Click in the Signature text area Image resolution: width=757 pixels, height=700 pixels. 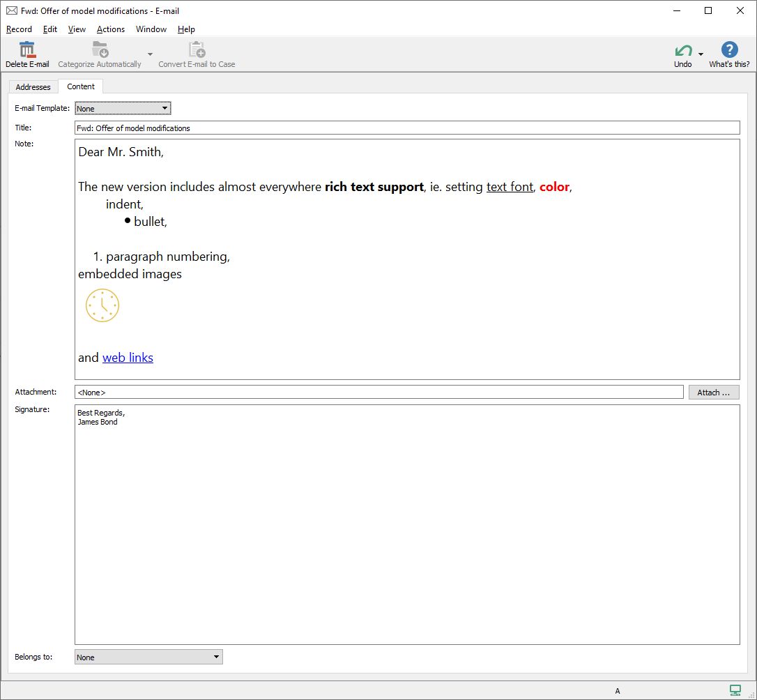pyautogui.click(x=406, y=524)
